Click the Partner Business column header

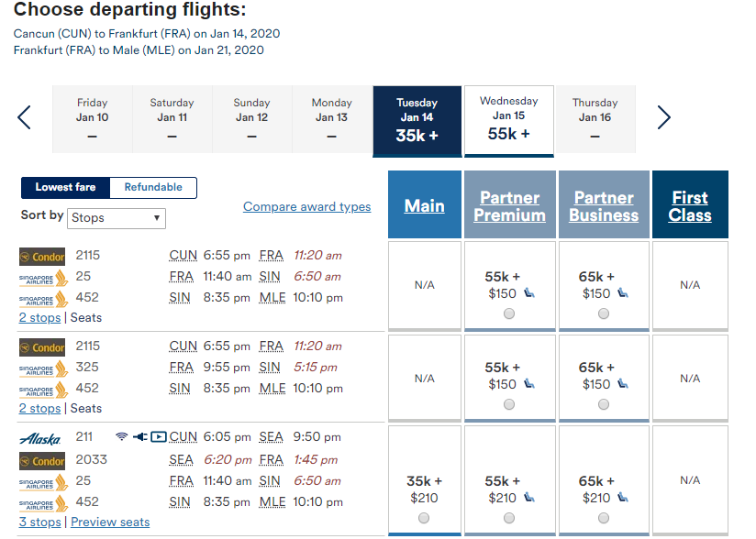(603, 206)
